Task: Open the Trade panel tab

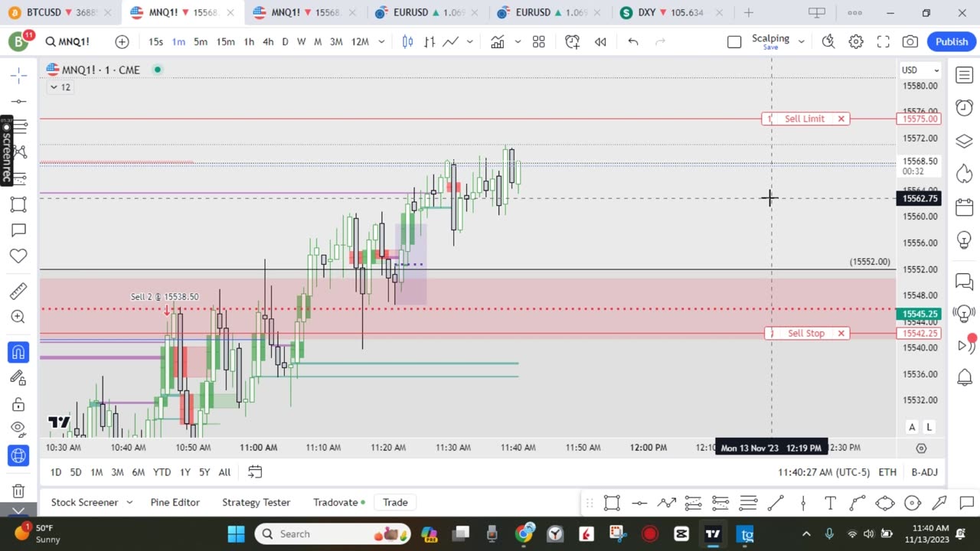Action: (x=395, y=503)
